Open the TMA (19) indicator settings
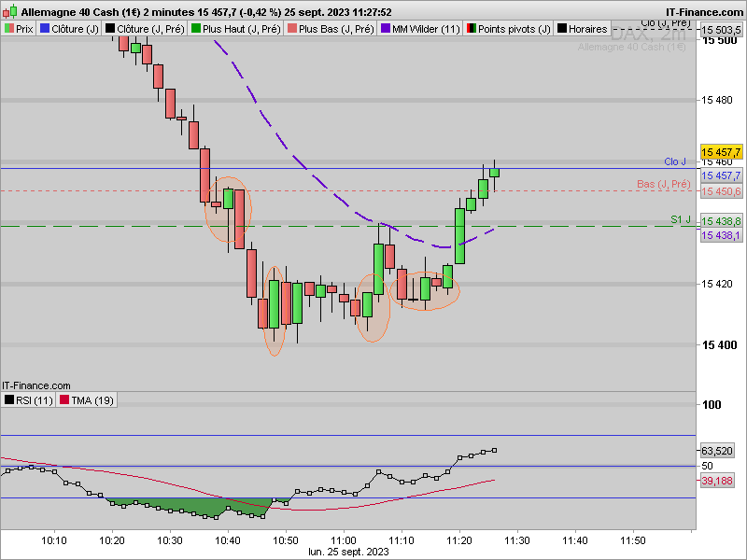The width and height of the screenshot is (747, 560). click(87, 400)
